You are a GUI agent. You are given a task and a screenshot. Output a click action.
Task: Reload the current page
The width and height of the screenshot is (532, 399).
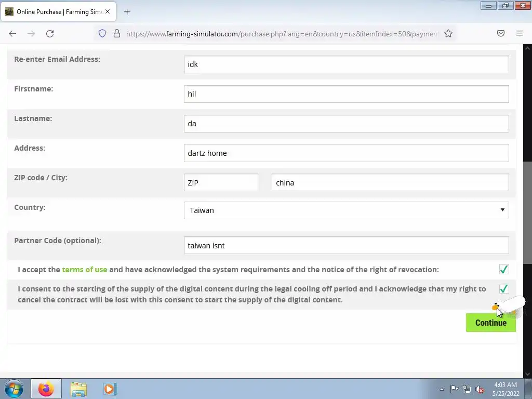click(x=50, y=34)
